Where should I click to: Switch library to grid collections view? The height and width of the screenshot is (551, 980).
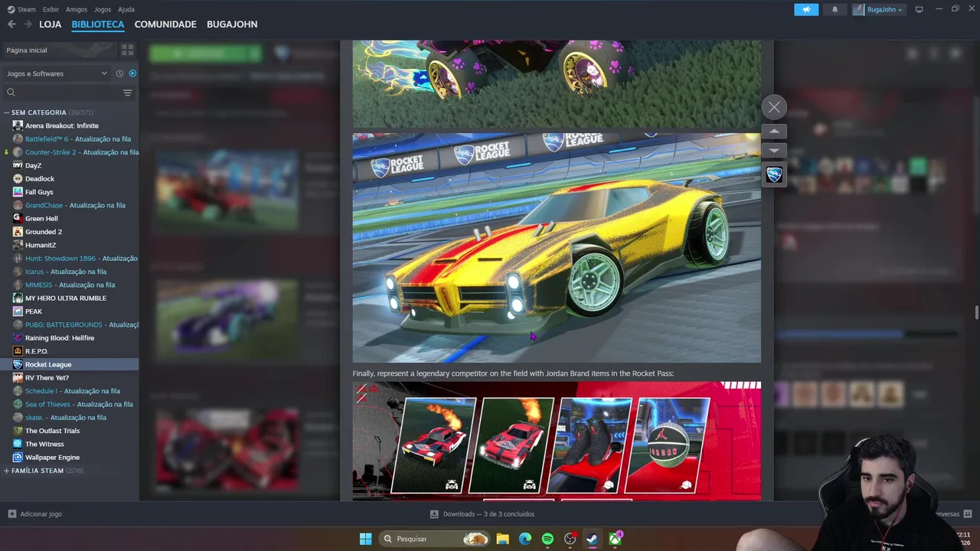coord(128,50)
